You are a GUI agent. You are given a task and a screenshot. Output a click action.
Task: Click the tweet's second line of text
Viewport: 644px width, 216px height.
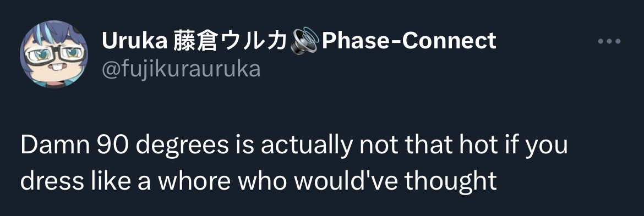point(259,180)
